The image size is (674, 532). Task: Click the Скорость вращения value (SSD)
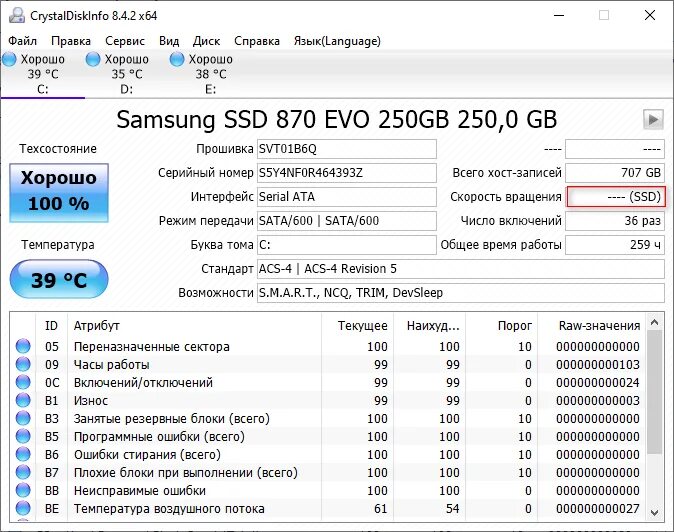tap(616, 197)
